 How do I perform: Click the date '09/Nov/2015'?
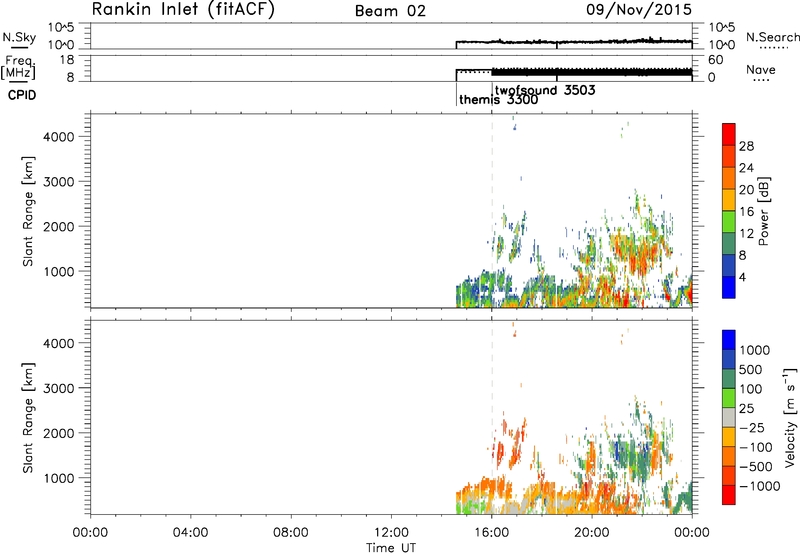click(639, 9)
